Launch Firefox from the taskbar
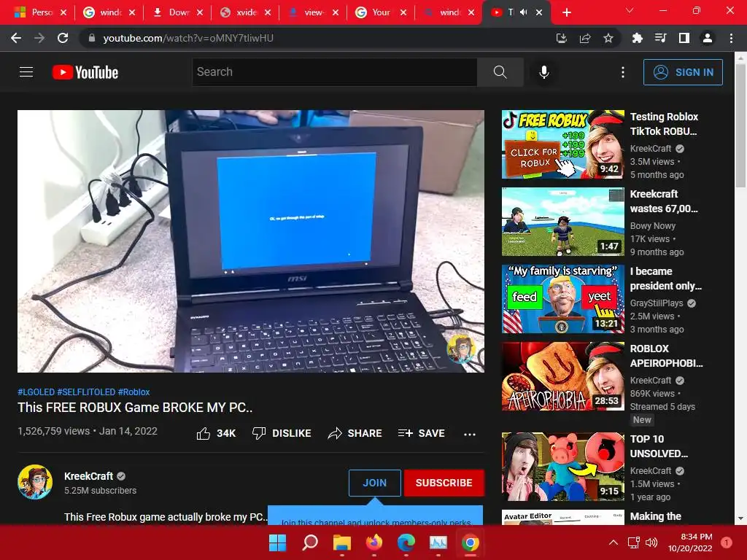Image resolution: width=747 pixels, height=560 pixels. [374, 542]
